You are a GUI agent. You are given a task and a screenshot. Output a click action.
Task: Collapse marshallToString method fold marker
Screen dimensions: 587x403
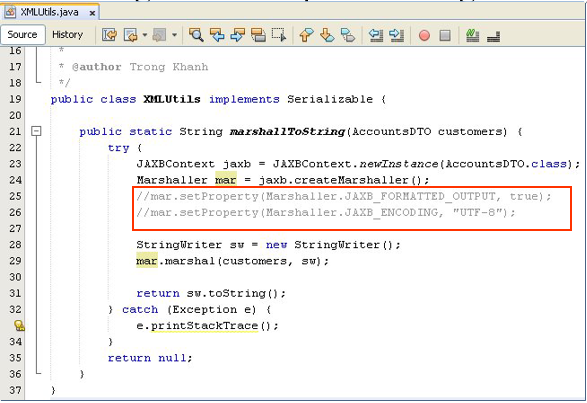tap(36, 131)
